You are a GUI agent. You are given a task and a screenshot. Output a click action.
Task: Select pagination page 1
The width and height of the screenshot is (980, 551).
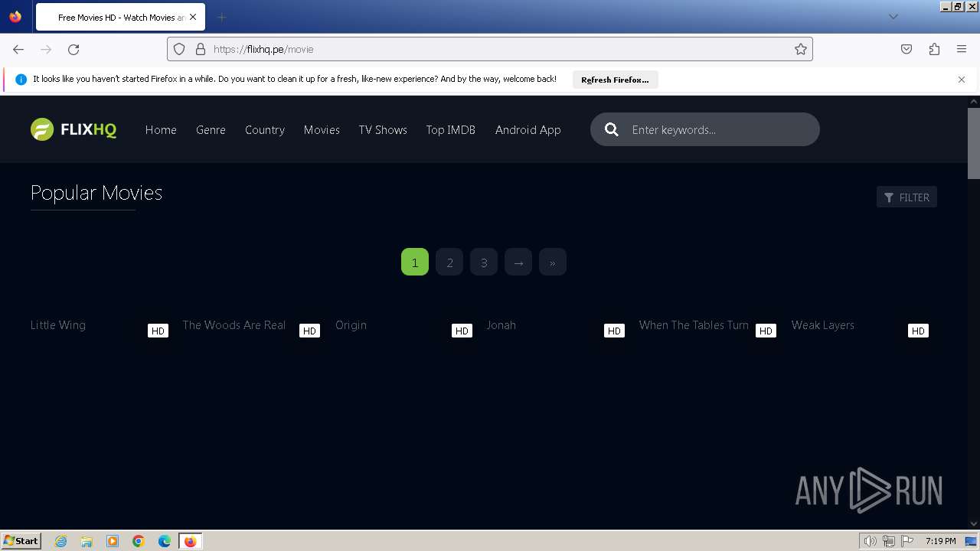click(415, 262)
